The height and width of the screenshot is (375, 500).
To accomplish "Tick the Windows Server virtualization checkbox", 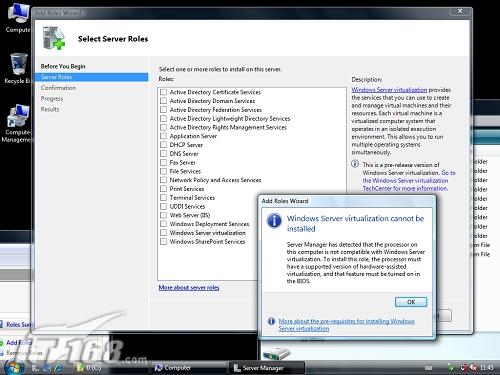I will (x=163, y=233).
